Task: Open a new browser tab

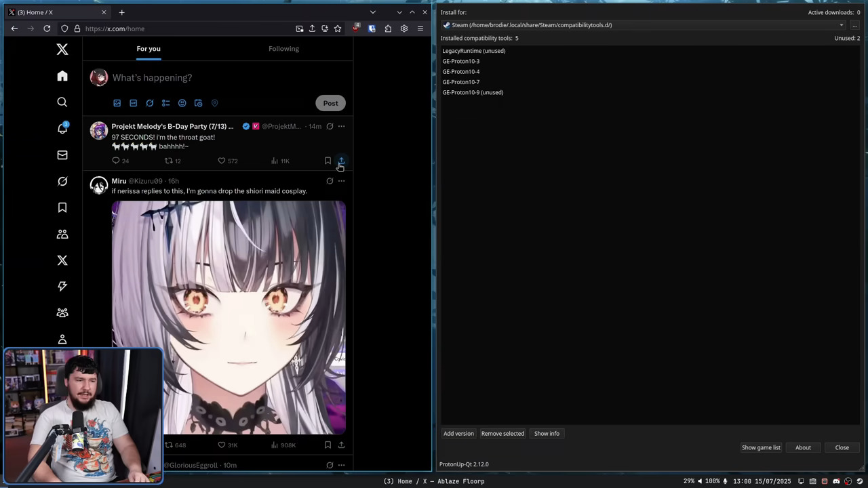Action: 122,12
